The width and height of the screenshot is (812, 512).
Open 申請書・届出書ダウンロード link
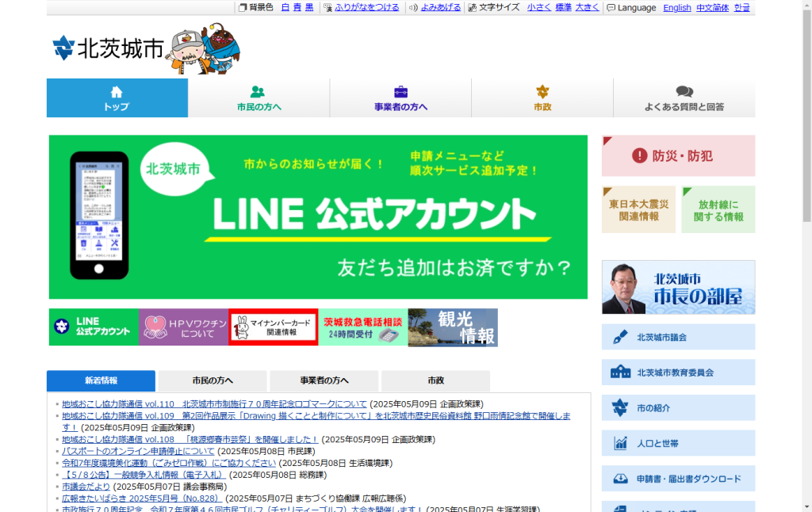tap(678, 479)
